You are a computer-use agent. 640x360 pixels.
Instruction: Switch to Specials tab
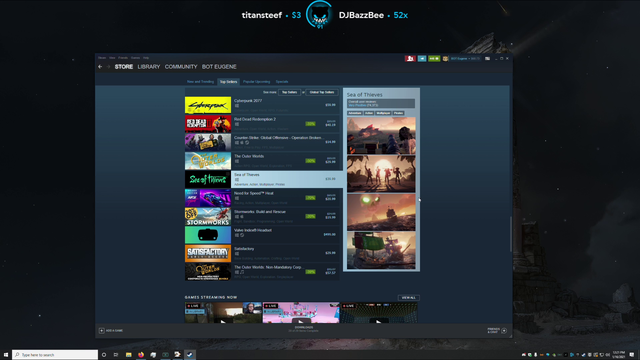(282, 82)
